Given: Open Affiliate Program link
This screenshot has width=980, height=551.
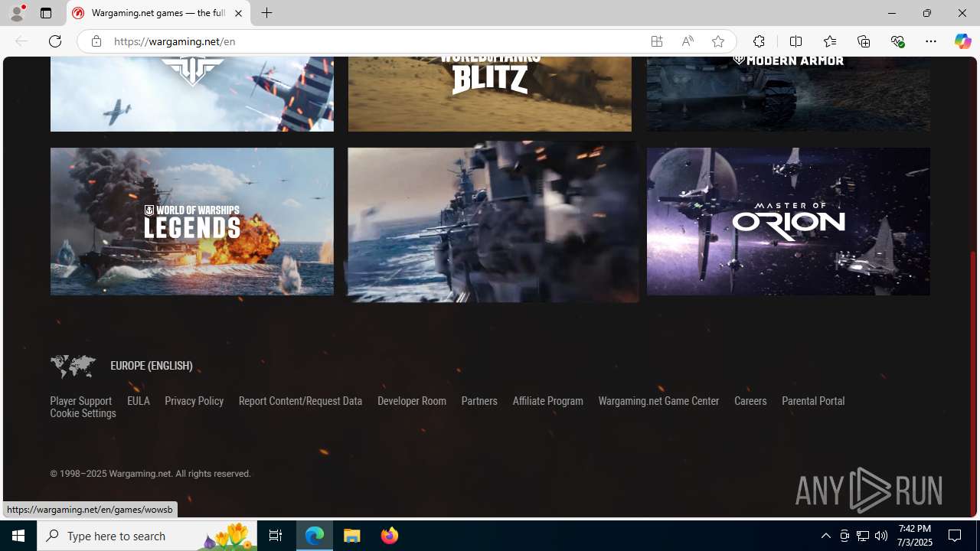Looking at the screenshot, I should click(547, 401).
